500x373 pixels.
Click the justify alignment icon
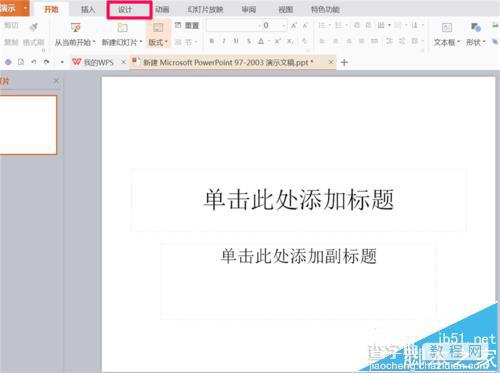[362, 41]
